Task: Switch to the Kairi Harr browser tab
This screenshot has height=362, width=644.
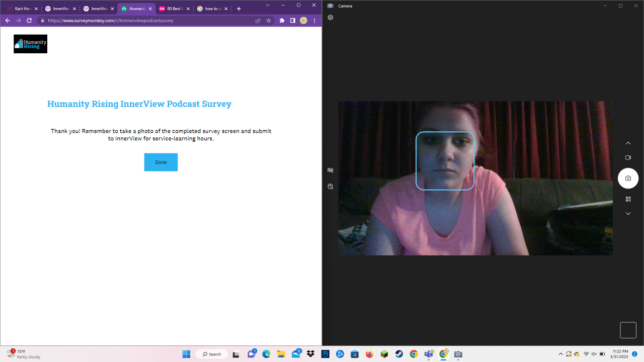Action: [23, 9]
